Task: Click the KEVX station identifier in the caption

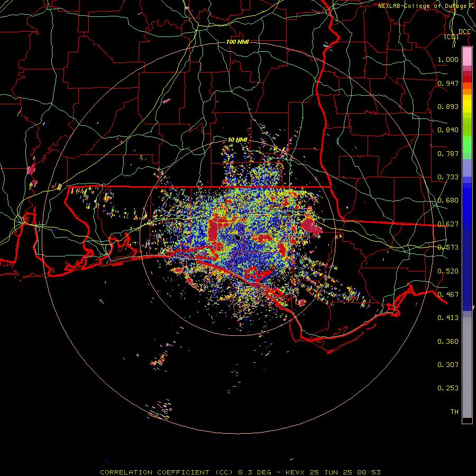Action: coord(296,472)
